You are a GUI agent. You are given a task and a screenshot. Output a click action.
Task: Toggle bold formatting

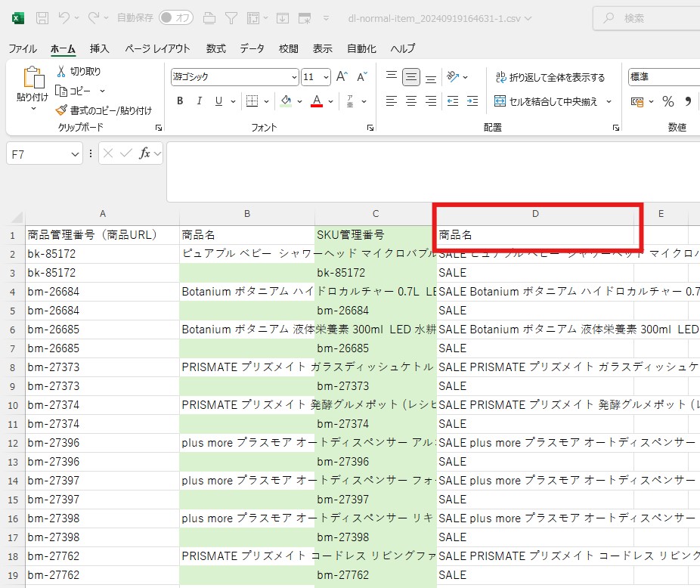pyautogui.click(x=180, y=101)
